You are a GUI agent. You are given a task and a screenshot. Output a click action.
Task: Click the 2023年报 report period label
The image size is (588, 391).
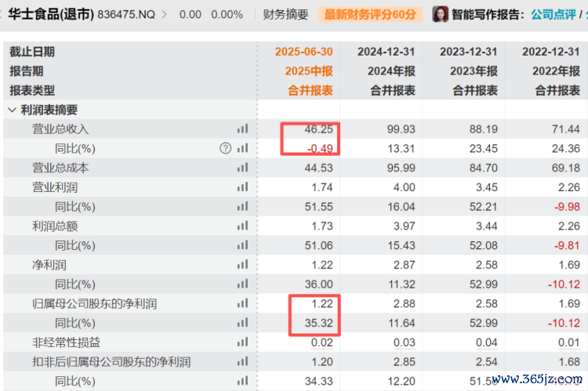pyautogui.click(x=474, y=71)
